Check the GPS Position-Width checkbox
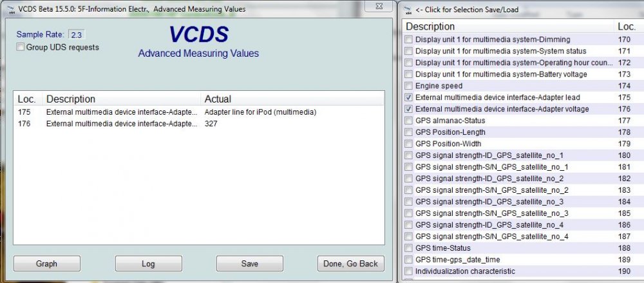Screen dimensions: 644x283 409,144
